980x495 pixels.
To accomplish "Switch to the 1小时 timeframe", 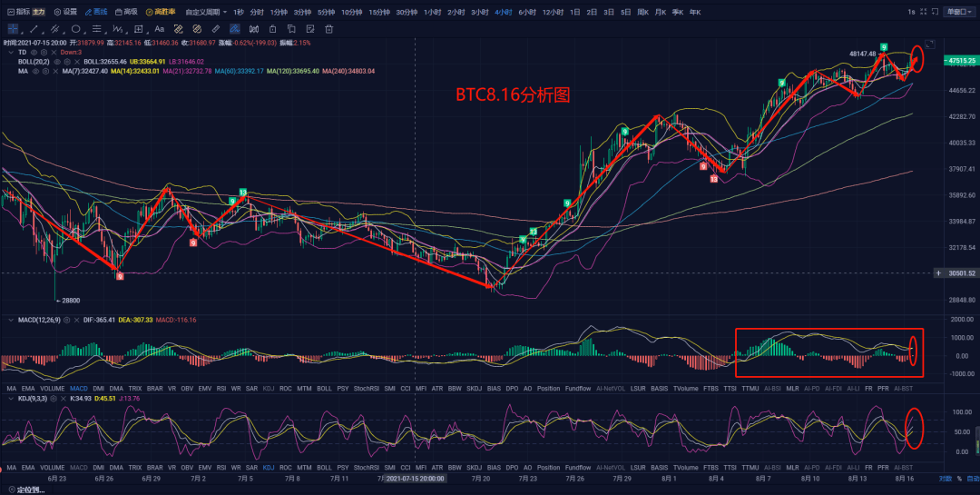I will tap(433, 12).
